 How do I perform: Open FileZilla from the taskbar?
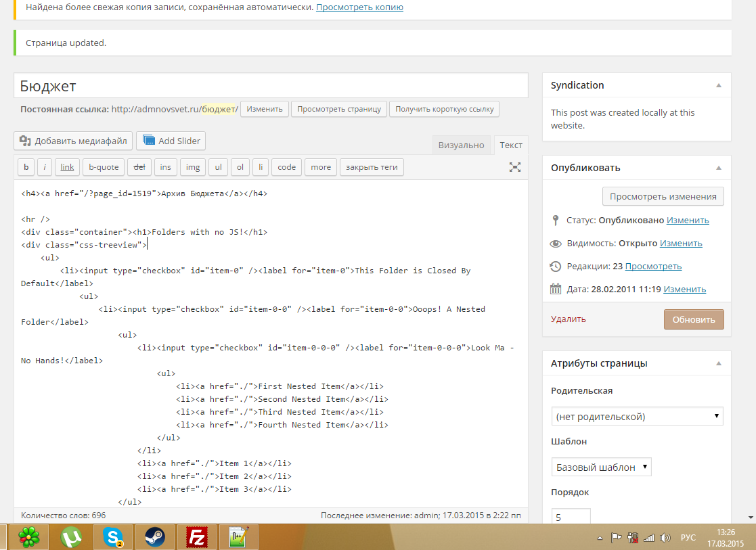pos(197,537)
